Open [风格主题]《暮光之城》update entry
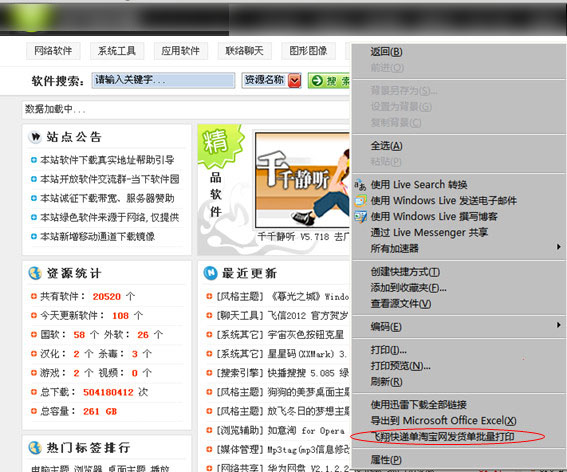Viewport: 567px width, 472px height. [282, 297]
